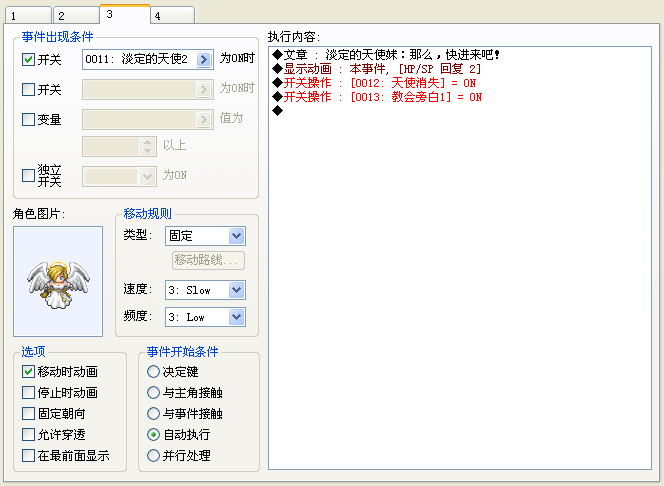Enable the 允许穿透 option
Viewport: 664px width, 486px height.
coord(28,434)
